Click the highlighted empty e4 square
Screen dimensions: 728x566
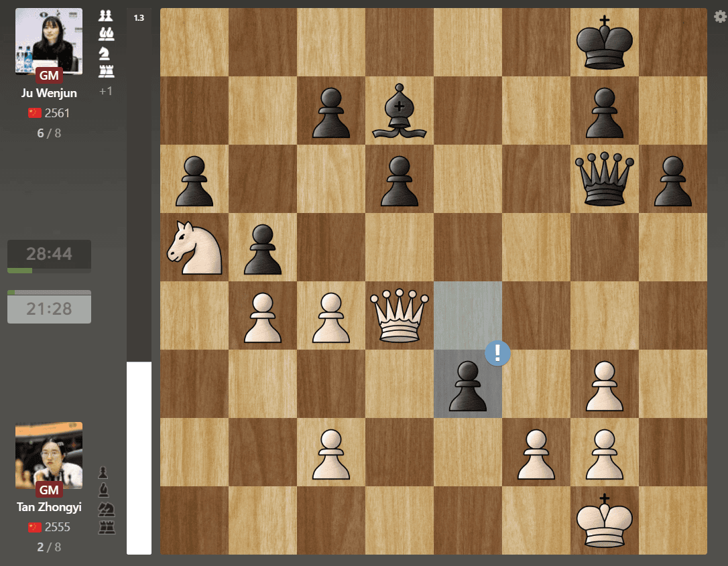[x=468, y=315]
